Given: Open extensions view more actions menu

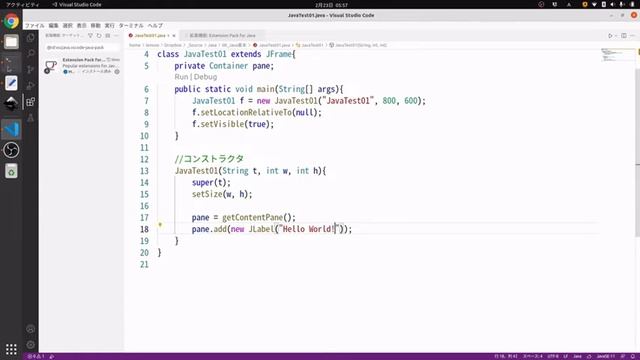Looking at the screenshot, I should 116,36.
